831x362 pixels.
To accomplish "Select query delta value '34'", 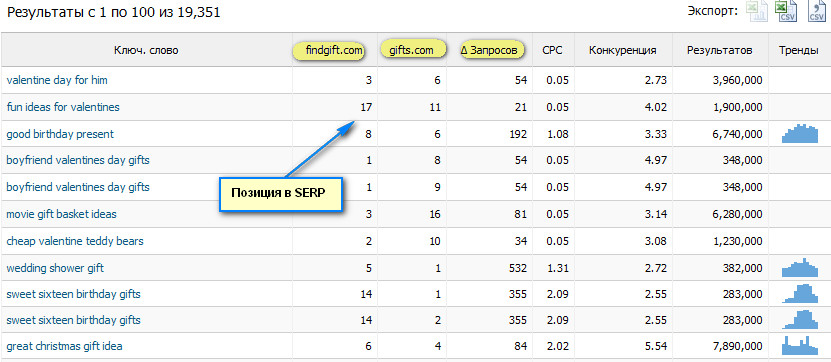I will pyautogui.click(x=521, y=241).
